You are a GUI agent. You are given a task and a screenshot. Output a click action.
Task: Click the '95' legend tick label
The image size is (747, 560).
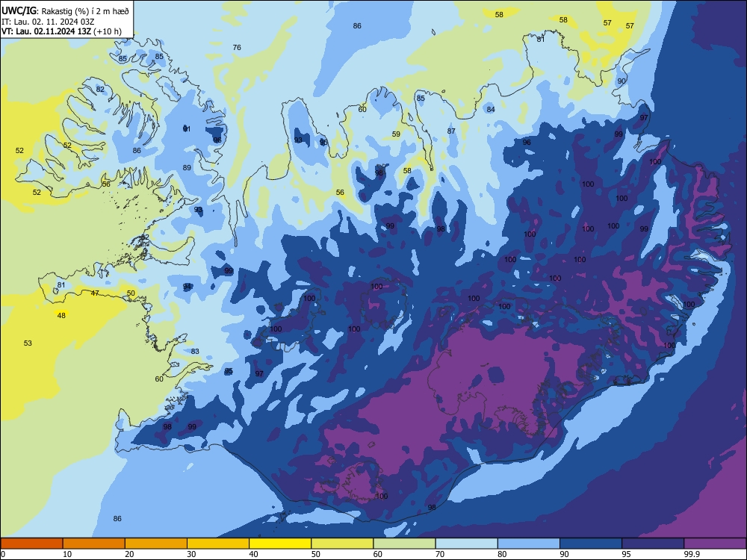(x=627, y=554)
